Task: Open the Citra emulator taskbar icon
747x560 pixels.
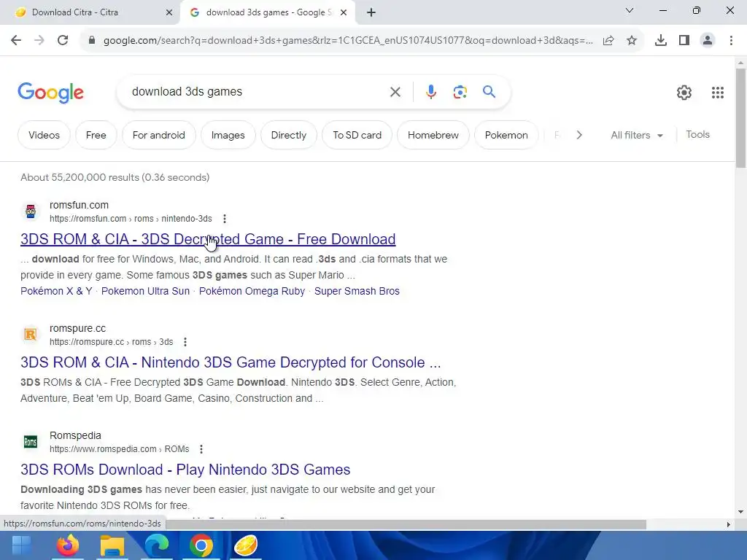Action: [246, 545]
